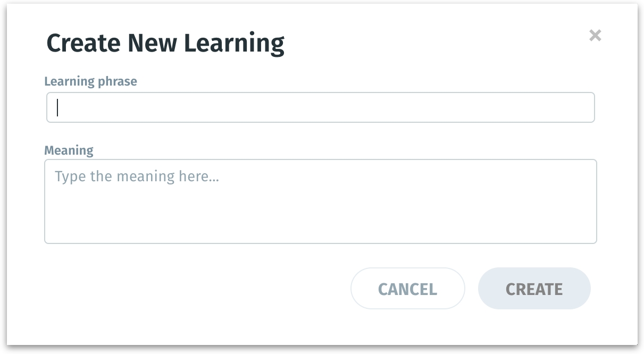644x354 pixels.
Task: Submit the new learning with CREATE
Action: [534, 289]
